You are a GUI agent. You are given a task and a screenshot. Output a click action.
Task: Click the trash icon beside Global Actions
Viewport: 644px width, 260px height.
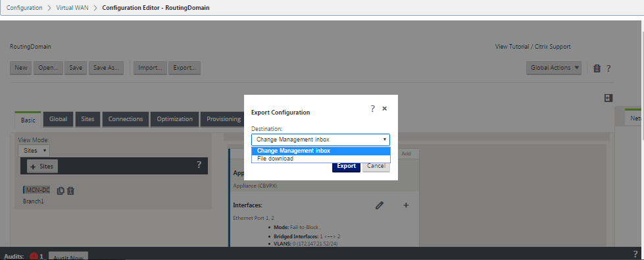click(597, 68)
